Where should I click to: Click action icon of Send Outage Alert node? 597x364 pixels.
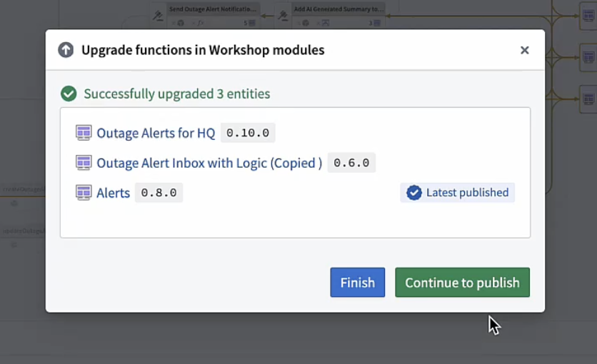158,16
